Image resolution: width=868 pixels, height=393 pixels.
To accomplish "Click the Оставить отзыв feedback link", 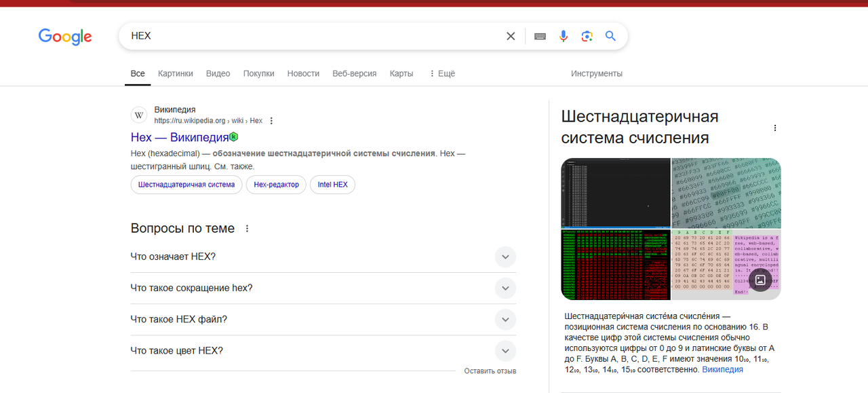I will point(490,371).
